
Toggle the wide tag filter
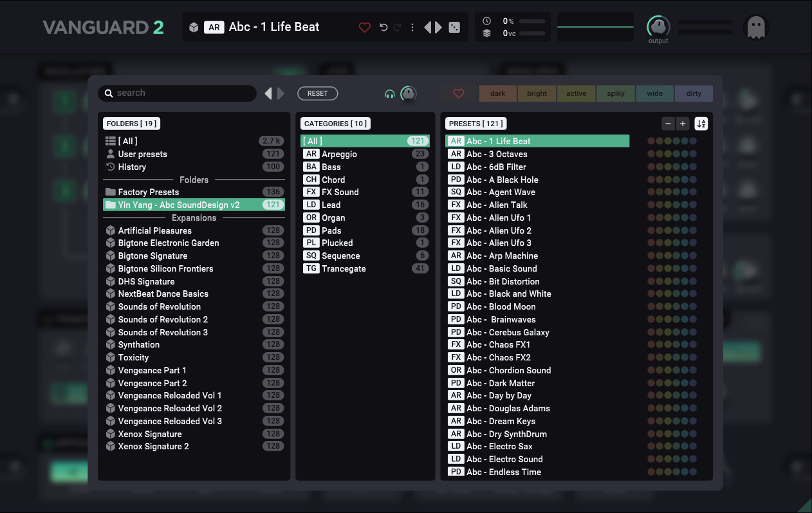click(655, 93)
